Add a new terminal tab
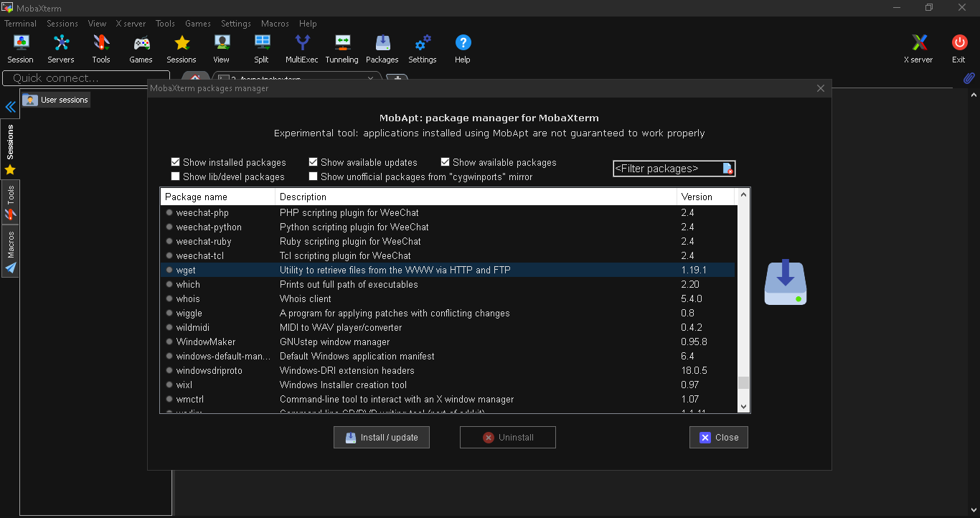Viewport: 980px width, 518px height. [397, 78]
